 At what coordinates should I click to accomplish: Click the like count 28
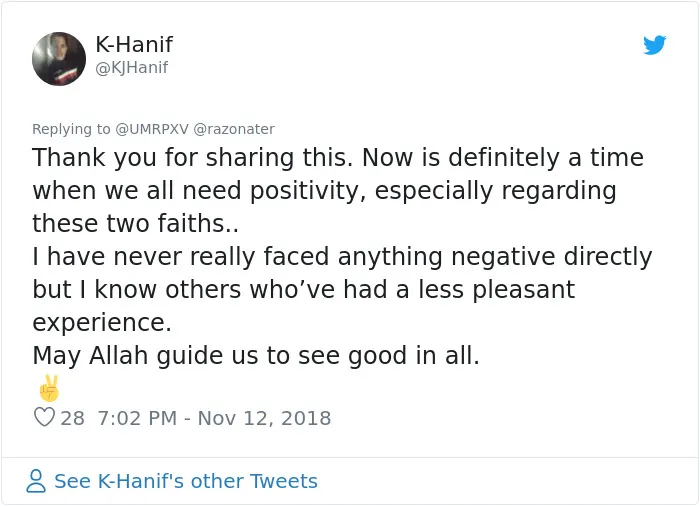coord(72,418)
